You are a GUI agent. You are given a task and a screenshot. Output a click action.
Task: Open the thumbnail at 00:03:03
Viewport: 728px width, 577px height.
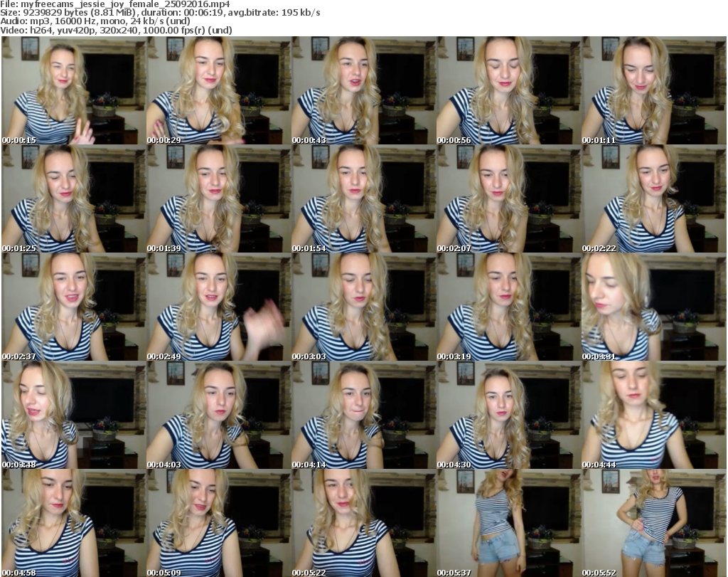click(x=363, y=307)
